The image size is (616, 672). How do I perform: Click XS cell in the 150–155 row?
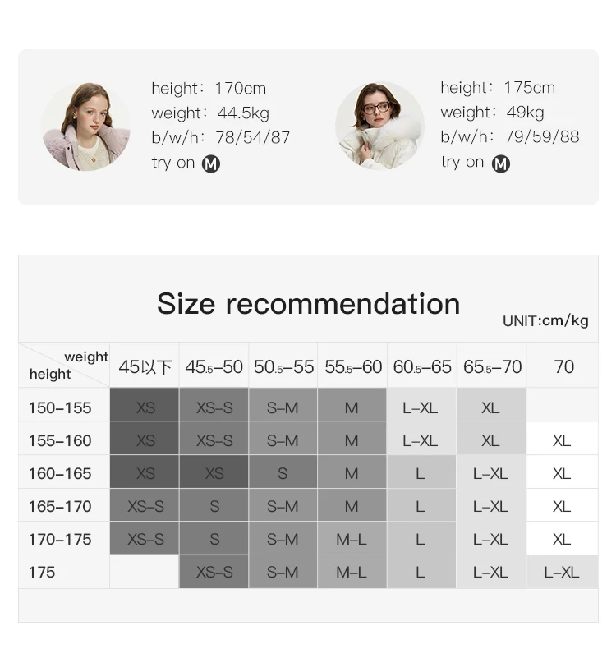click(145, 408)
